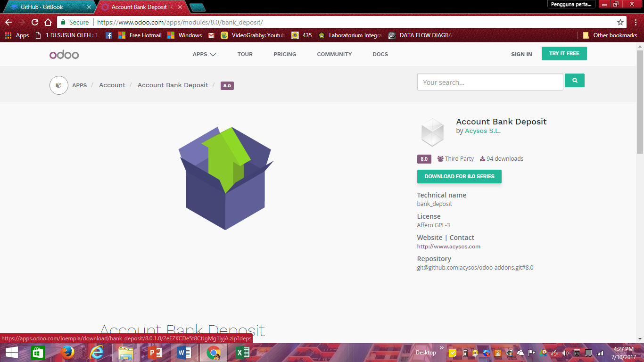Open the green Store taskbar icon
The image size is (644, 362).
pyautogui.click(x=38, y=353)
